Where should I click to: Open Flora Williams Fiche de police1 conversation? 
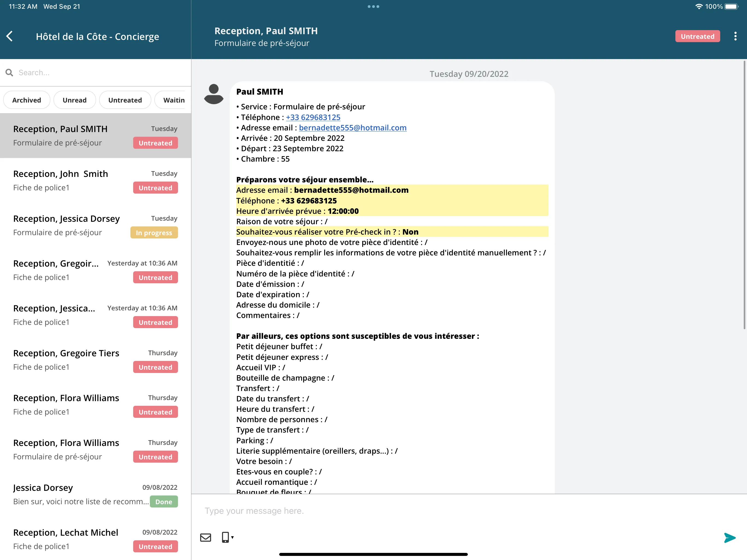click(96, 405)
